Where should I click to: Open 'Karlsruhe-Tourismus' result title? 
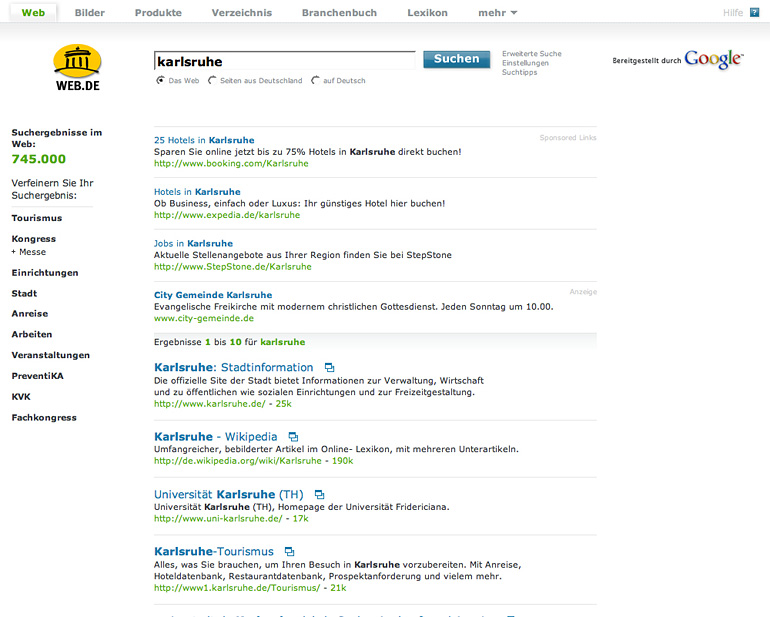pos(214,552)
